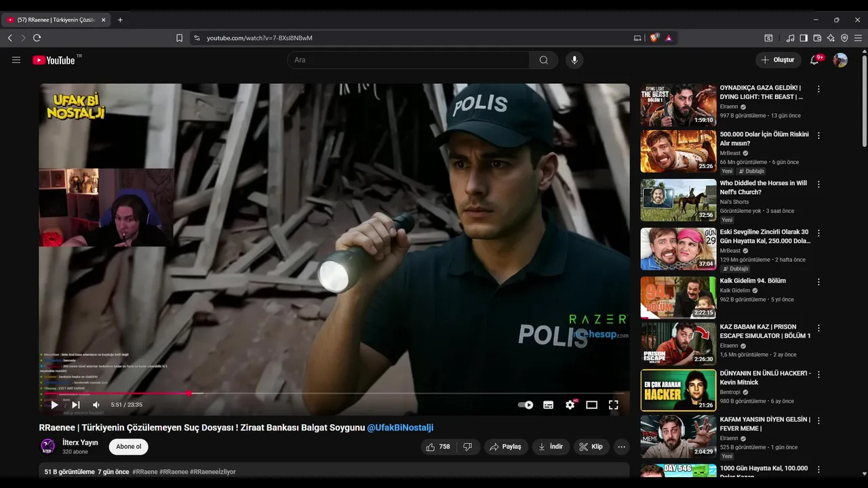Go to YouTube home via logo
868x488 pixels.
(54, 60)
